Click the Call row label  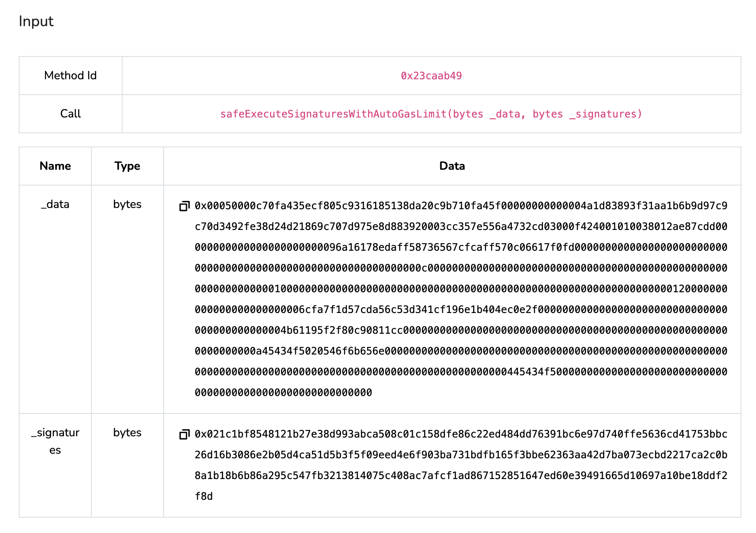(70, 113)
